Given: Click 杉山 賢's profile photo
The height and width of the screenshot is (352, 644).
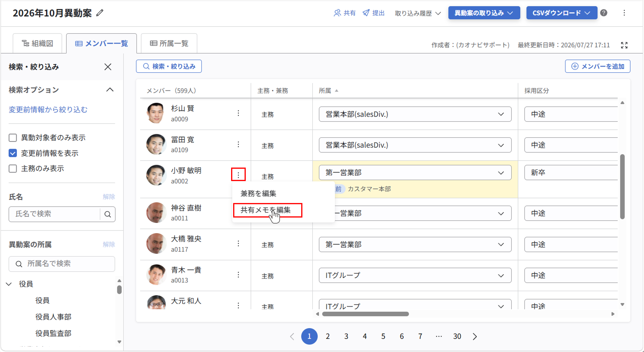Looking at the screenshot, I should tap(156, 113).
